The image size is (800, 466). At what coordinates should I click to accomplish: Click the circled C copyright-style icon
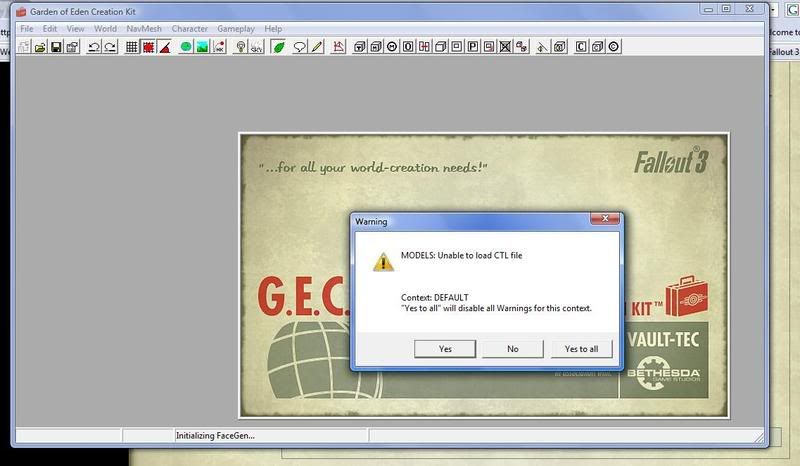(x=614, y=47)
